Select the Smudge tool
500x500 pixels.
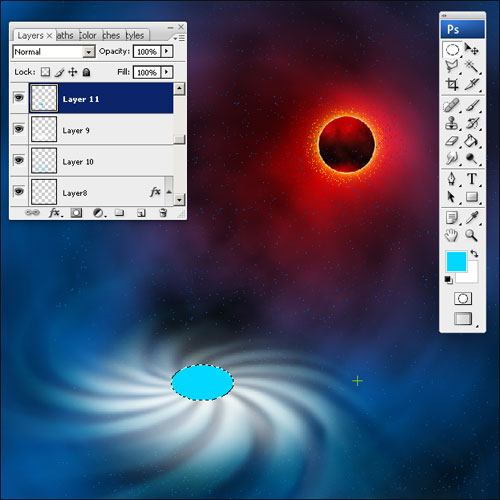coord(452,158)
